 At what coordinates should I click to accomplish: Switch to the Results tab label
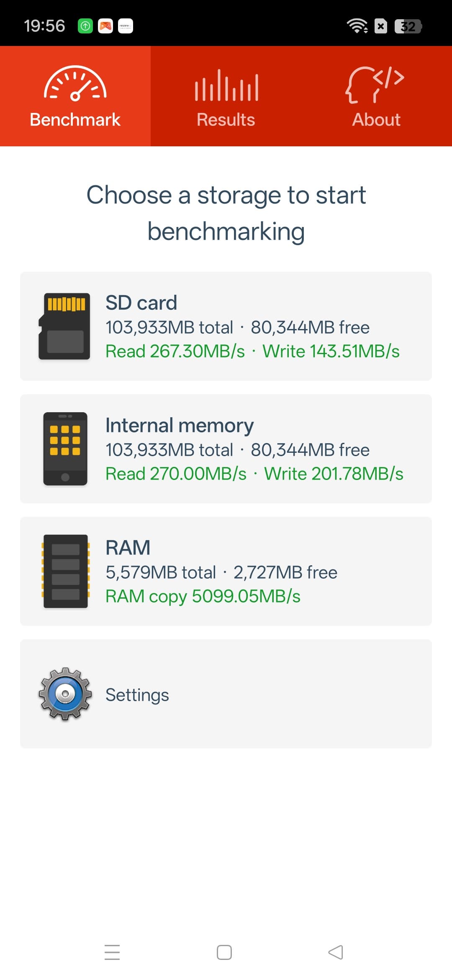coord(226,120)
